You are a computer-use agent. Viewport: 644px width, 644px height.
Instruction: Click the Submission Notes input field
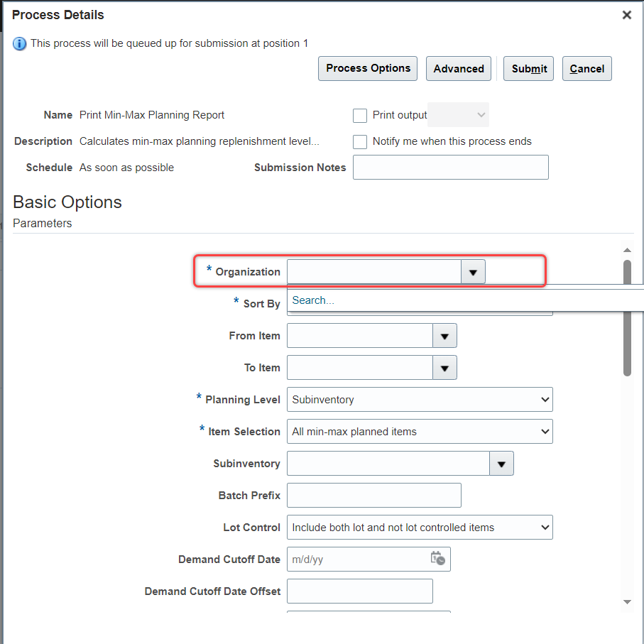(x=450, y=167)
